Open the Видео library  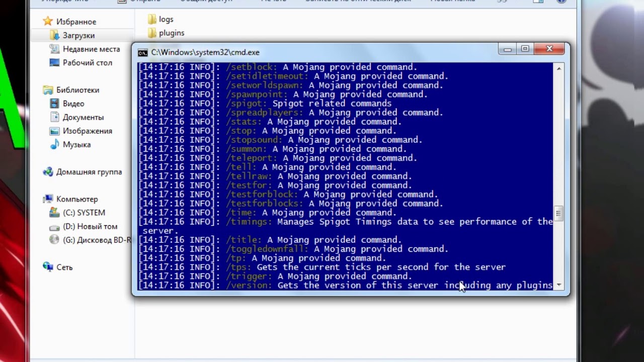73,103
